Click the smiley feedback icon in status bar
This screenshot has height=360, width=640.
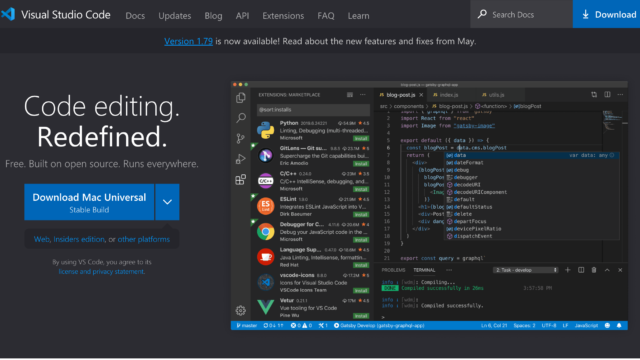(x=607, y=325)
